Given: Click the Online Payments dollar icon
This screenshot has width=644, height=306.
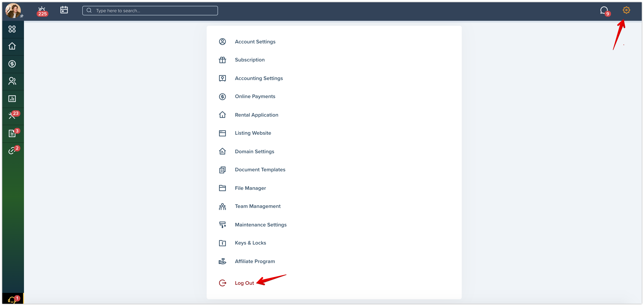Looking at the screenshot, I should (222, 97).
